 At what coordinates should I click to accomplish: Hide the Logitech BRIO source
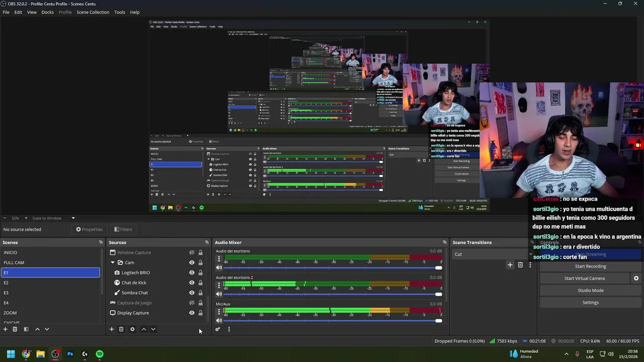click(192, 273)
